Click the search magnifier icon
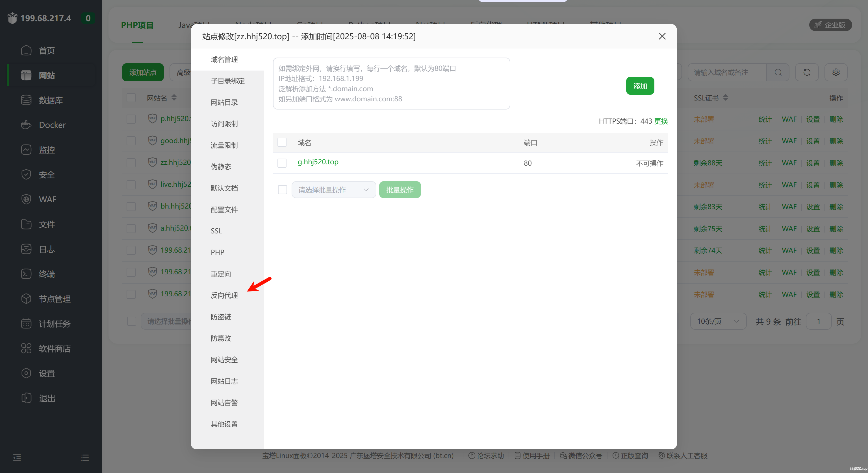Viewport: 868px width, 473px height. (778, 72)
